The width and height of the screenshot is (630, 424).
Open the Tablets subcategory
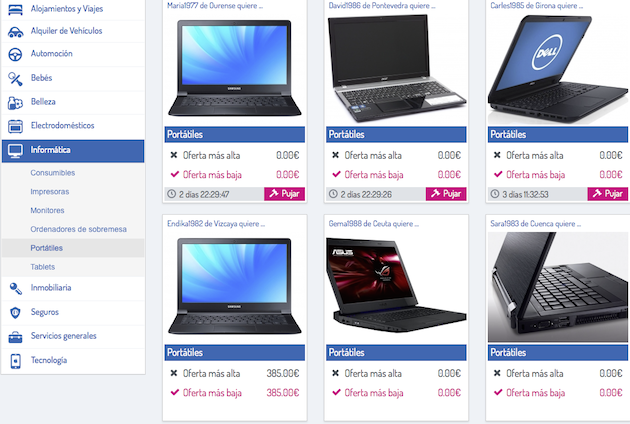43,267
